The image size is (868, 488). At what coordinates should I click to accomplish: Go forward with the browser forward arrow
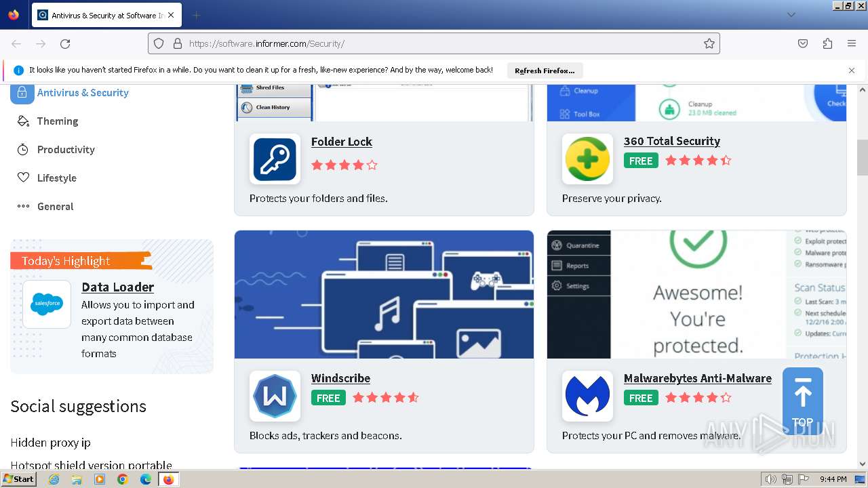[x=41, y=43]
